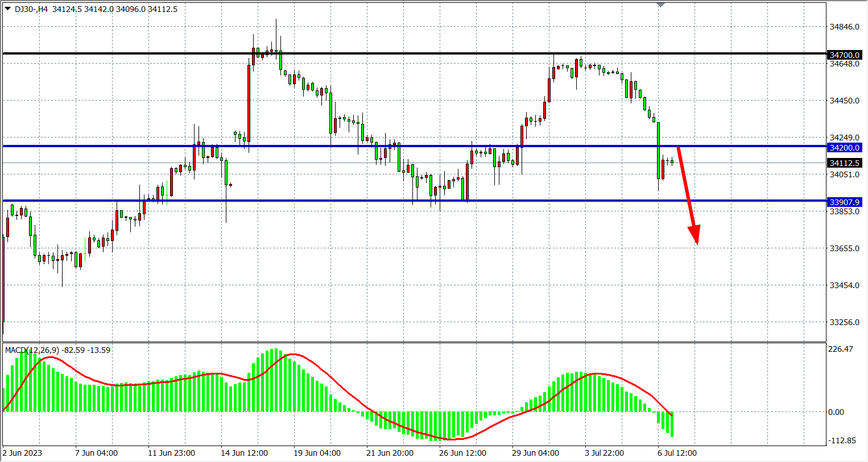
Task: Click the 34846.0 price scale value
Action: (x=844, y=27)
